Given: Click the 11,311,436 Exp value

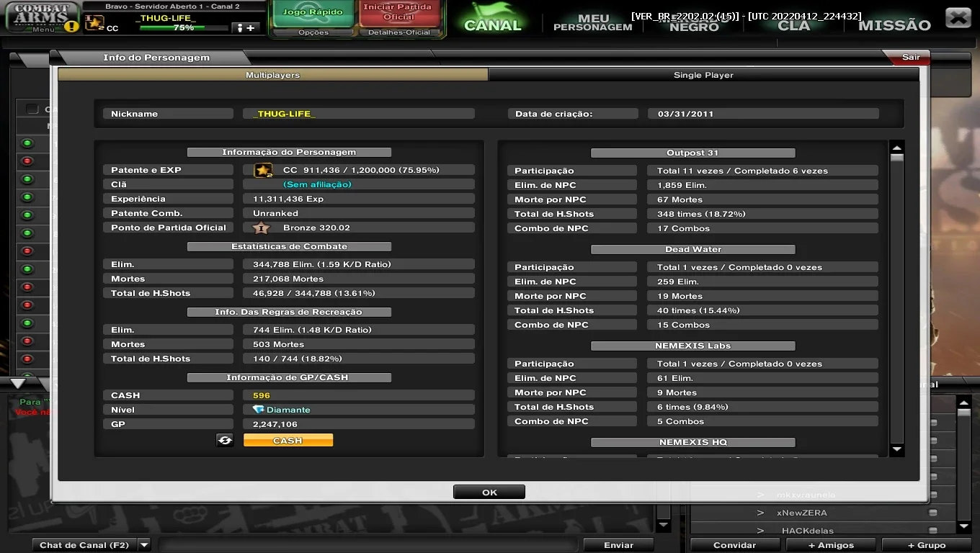Looking at the screenshot, I should [288, 199].
